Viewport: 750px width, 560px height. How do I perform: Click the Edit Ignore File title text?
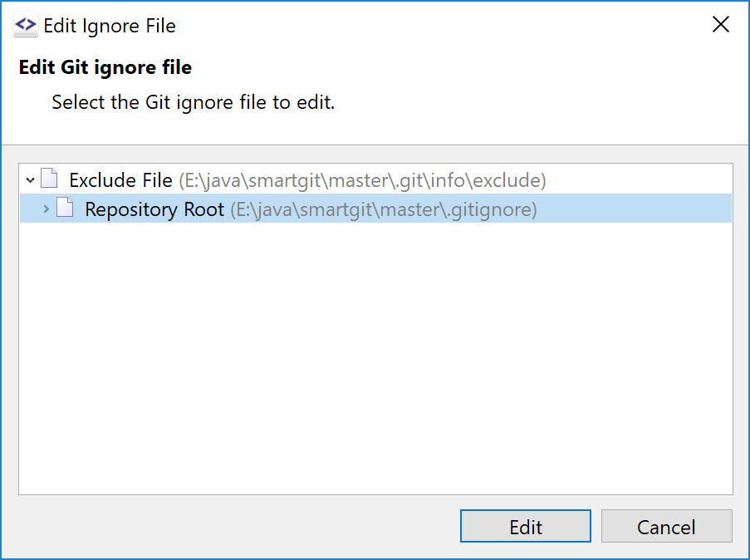[110, 26]
